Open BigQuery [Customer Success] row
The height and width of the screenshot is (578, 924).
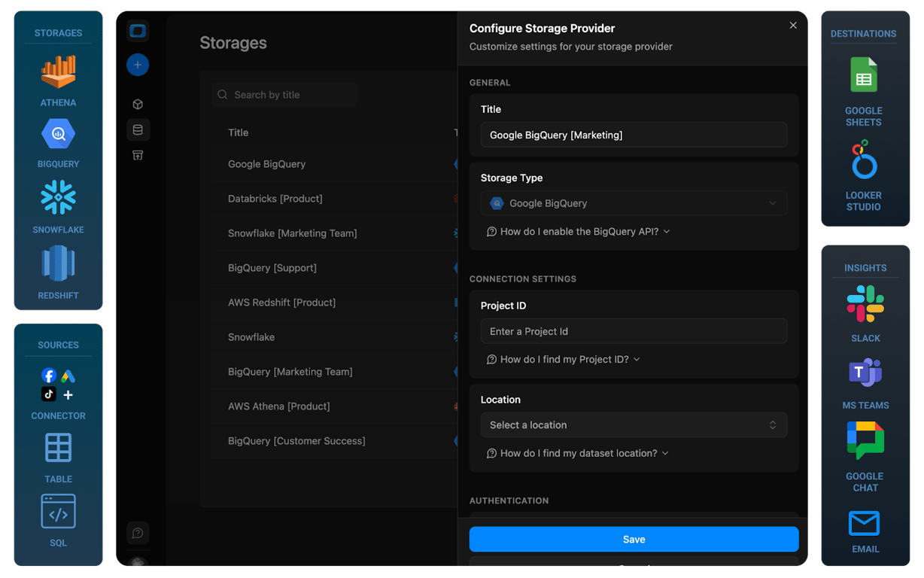(334, 441)
